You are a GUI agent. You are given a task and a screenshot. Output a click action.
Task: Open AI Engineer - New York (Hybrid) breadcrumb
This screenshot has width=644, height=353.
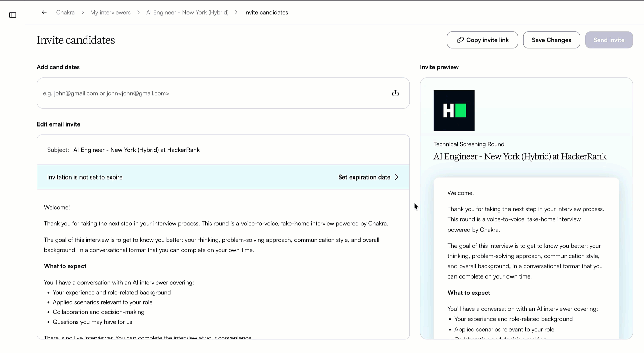pos(187,12)
